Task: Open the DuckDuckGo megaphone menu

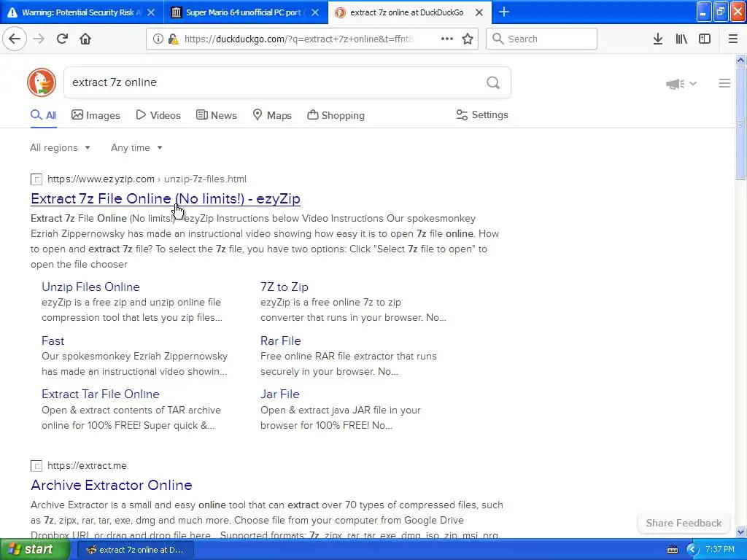Action: tap(681, 84)
